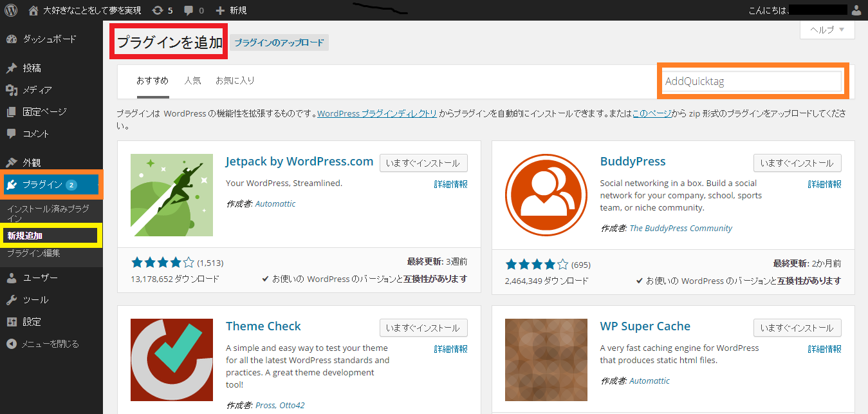Viewport: 868px width, 414px height.
Task: Select 新規追加 in the plugins submenu
Action: pos(25,236)
